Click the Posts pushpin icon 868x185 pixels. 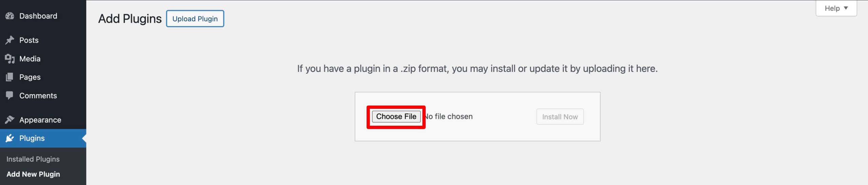[10, 40]
